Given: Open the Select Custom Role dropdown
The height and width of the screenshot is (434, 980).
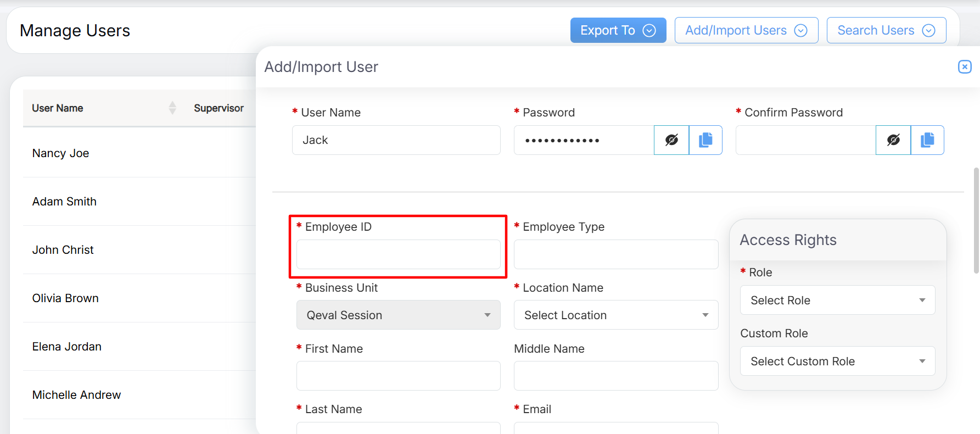Looking at the screenshot, I should (837, 361).
